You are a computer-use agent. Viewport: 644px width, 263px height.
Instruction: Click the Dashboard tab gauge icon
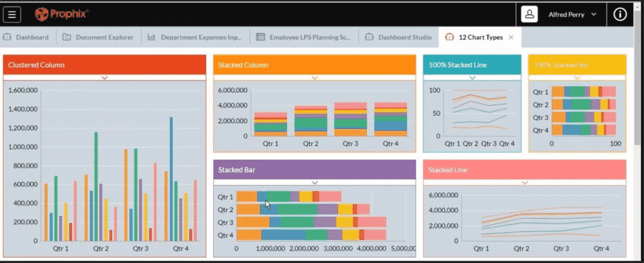click(x=8, y=37)
